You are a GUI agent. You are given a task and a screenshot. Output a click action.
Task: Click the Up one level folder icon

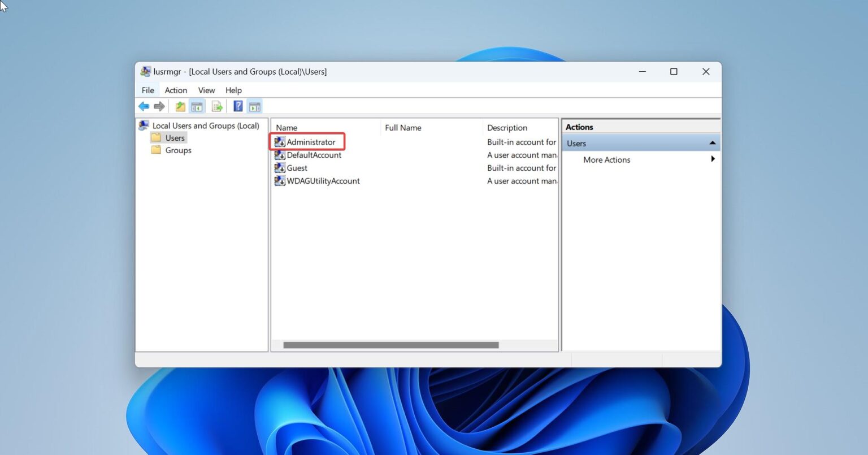pyautogui.click(x=180, y=106)
